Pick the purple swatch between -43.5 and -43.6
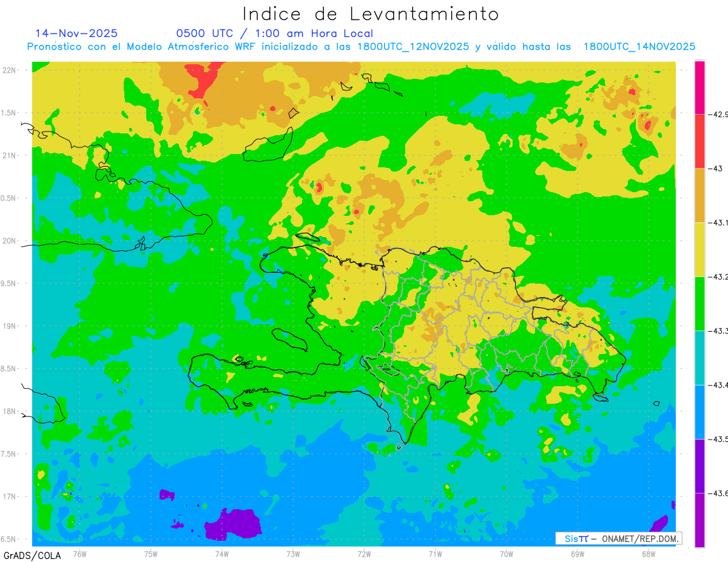Screen dimensions: 728x562 (699, 466)
